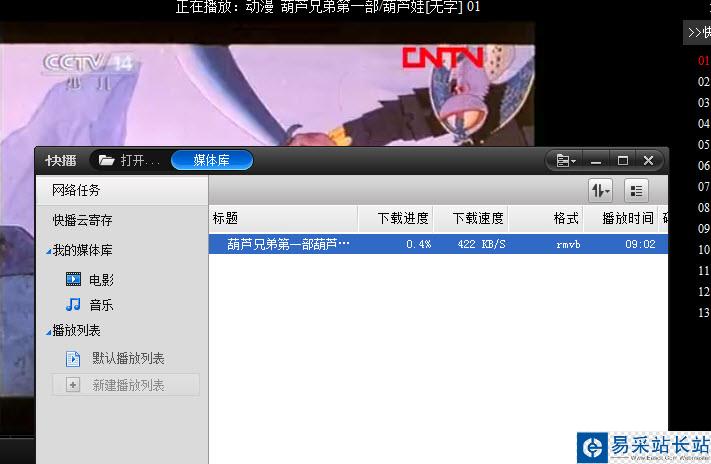Switch to the 媒体库 tab

[212, 160]
